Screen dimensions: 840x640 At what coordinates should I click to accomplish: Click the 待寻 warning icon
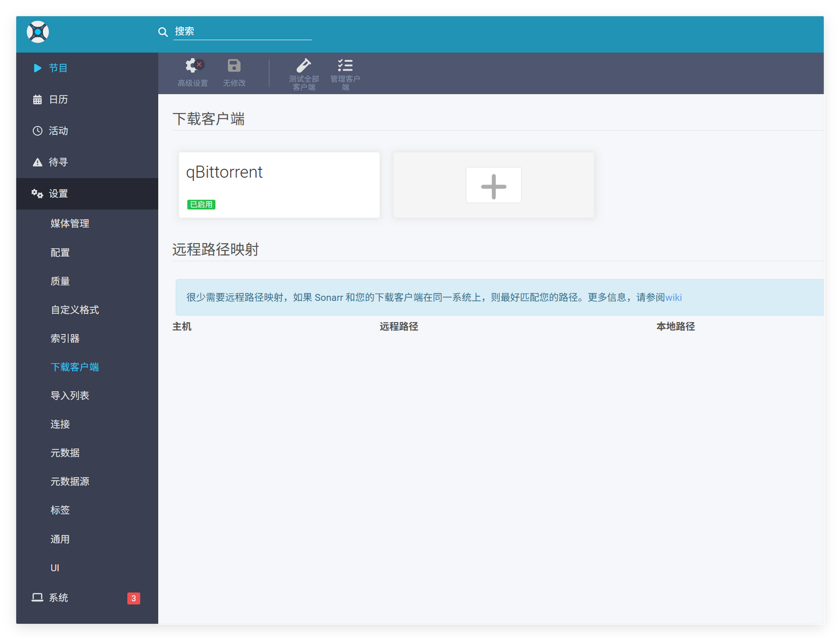click(x=37, y=162)
